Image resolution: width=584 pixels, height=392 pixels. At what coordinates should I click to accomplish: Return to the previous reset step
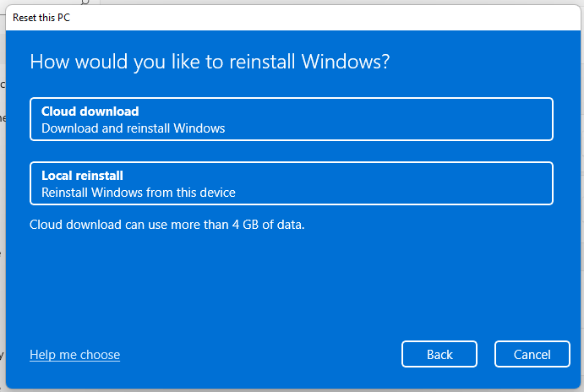click(439, 355)
